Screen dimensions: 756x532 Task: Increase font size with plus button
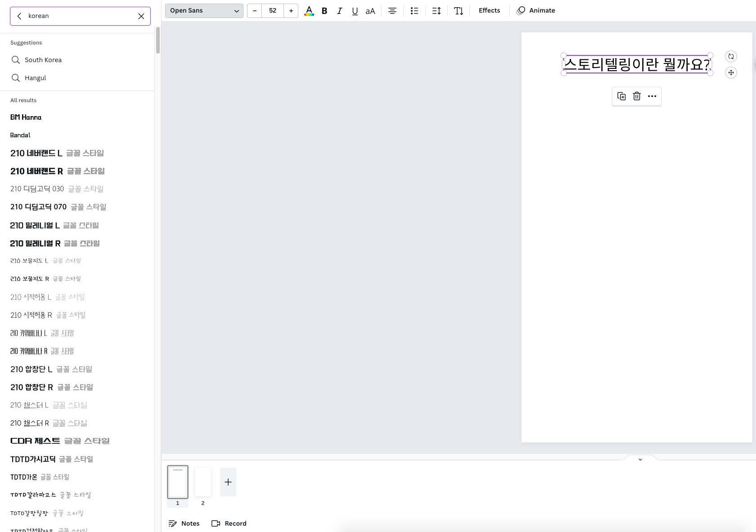291,11
